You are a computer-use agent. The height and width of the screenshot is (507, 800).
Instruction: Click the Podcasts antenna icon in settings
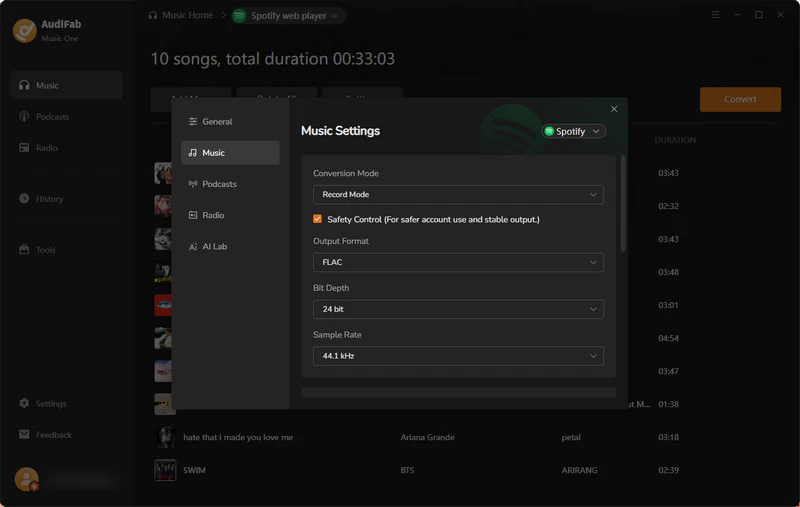click(x=193, y=184)
